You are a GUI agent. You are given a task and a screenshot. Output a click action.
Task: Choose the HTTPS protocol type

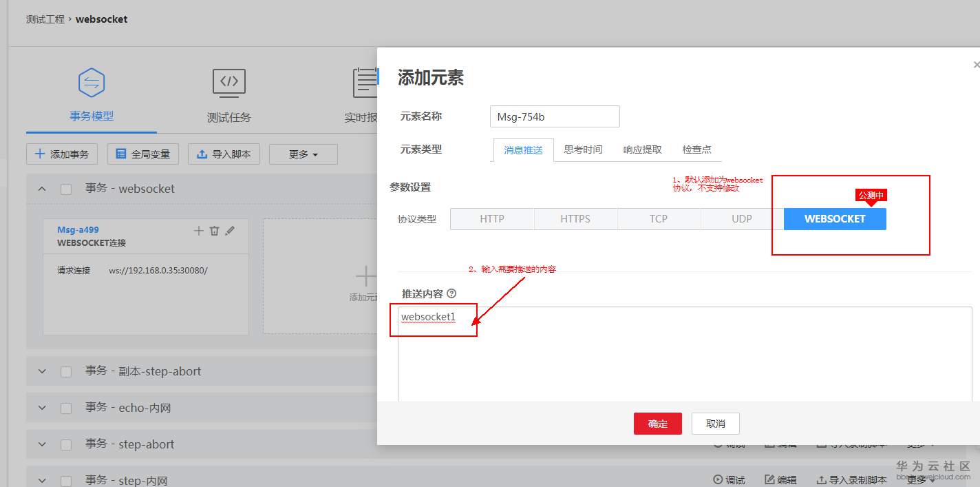(575, 219)
